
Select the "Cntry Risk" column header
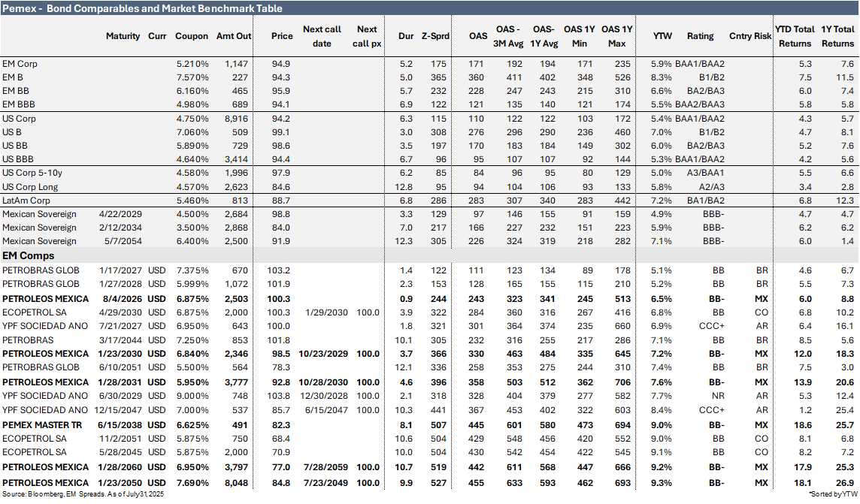(750, 36)
